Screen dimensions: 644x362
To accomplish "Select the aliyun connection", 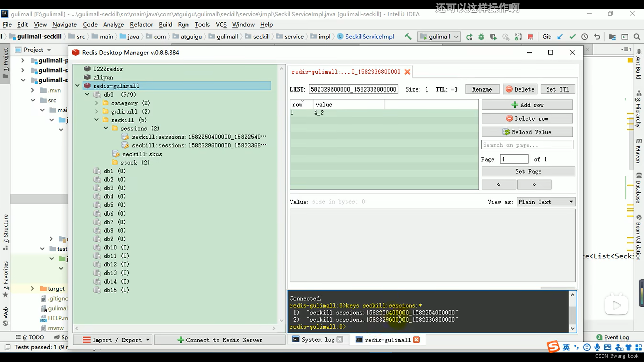I will (x=103, y=77).
